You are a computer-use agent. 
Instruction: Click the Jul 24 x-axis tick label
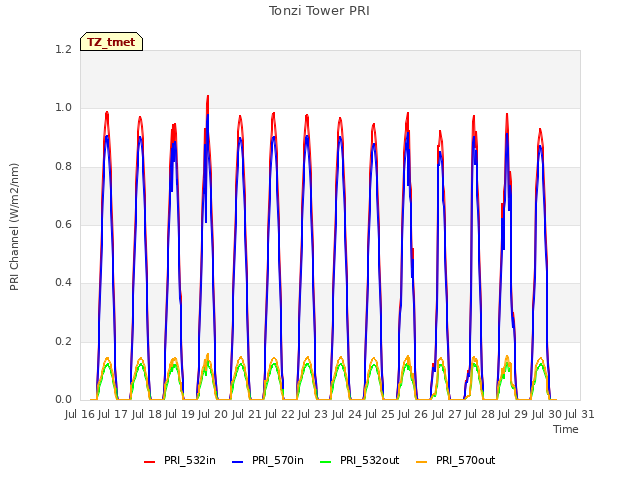click(346, 415)
